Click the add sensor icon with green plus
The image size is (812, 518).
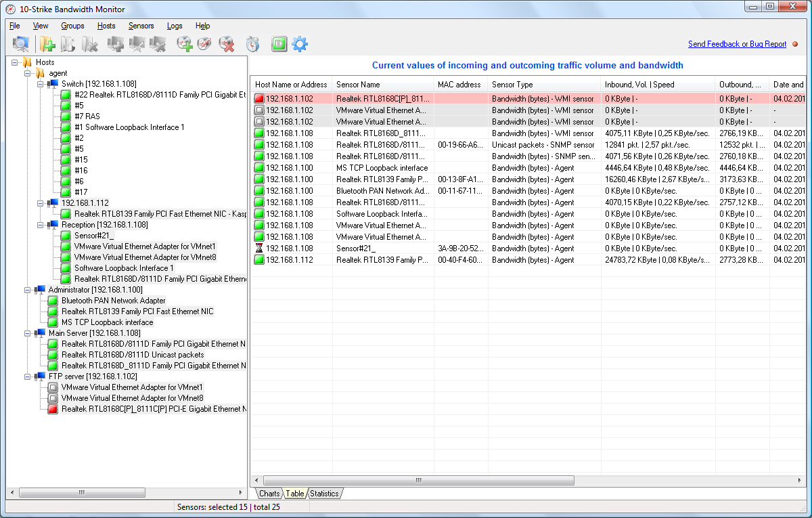(184, 43)
